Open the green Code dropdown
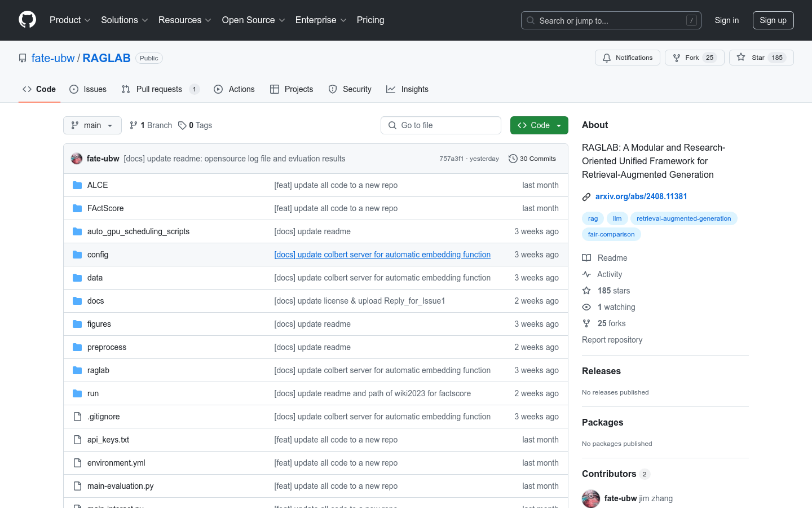812x508 pixels. [x=539, y=125]
